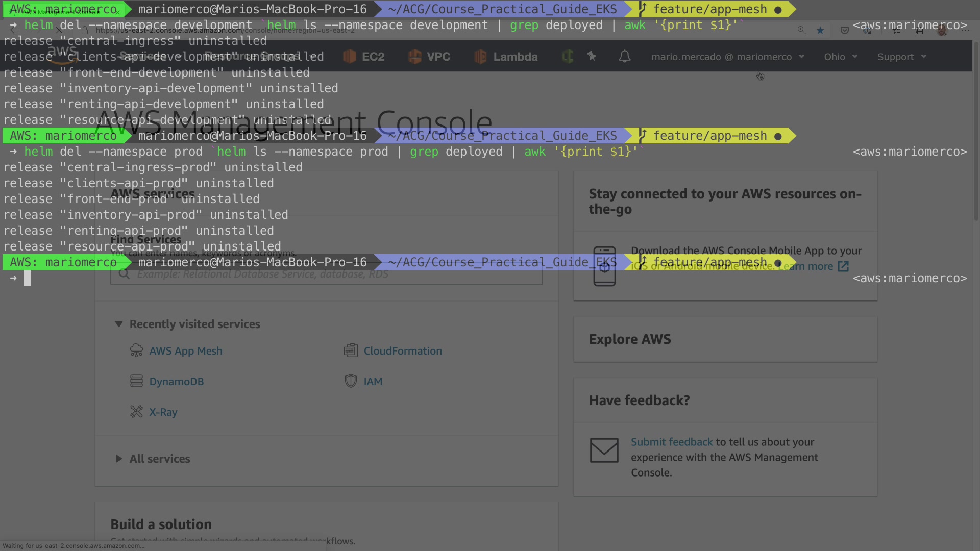Click the X-Ray service icon
This screenshot has width=980, height=551.
pos(136,412)
